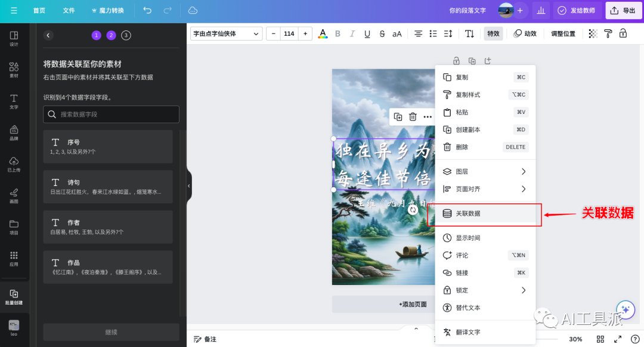Toggle strikethrough formatting
The height and width of the screenshot is (347, 644).
[x=382, y=33]
